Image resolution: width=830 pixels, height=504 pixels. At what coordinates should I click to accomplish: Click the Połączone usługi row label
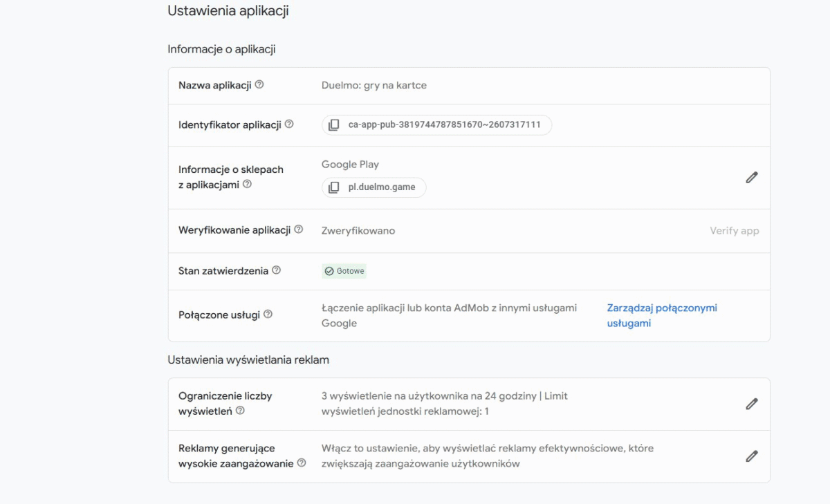pos(219,315)
